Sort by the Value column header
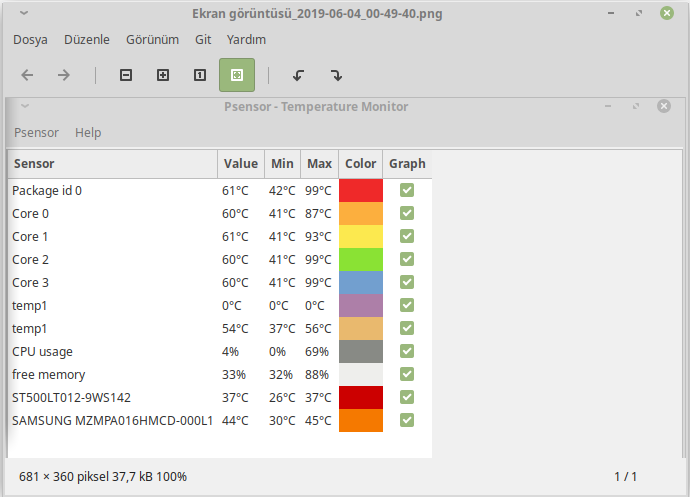 point(241,164)
